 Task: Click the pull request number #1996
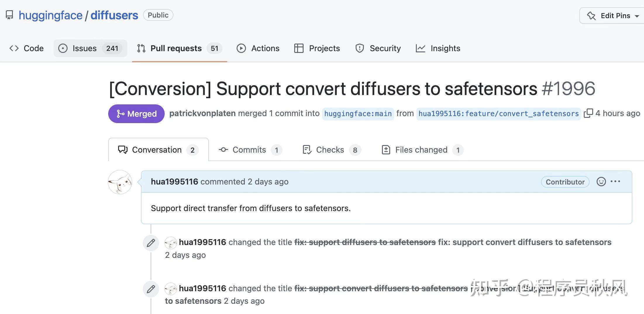(x=568, y=89)
